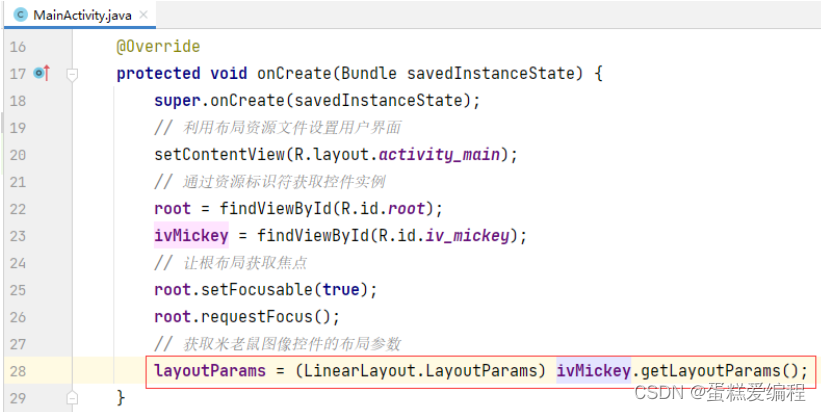Screen dimensions: 821x412
Task: Click 'activity_main' in R.layout.activity_main
Action: click(x=439, y=155)
